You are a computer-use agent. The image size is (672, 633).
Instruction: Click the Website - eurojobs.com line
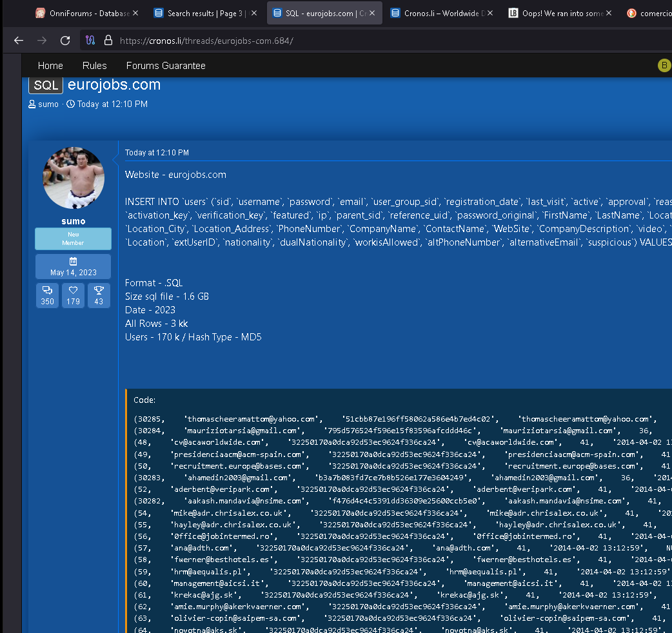coord(175,175)
